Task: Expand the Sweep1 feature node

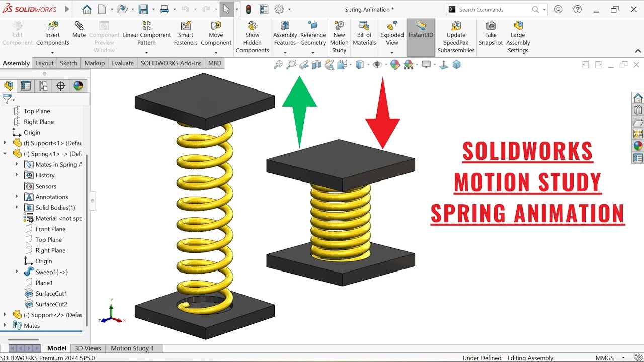Action: pyautogui.click(x=17, y=271)
